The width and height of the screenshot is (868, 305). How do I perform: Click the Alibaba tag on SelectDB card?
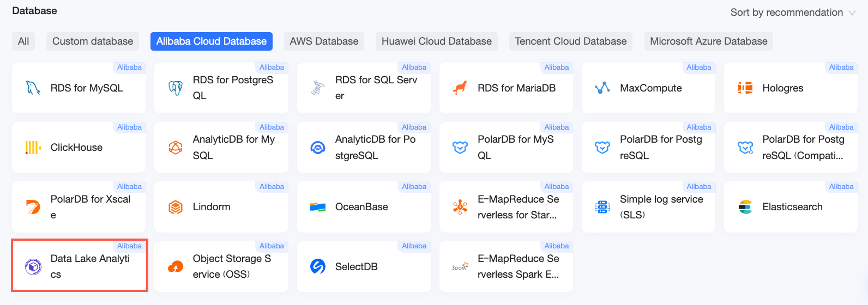tap(414, 246)
